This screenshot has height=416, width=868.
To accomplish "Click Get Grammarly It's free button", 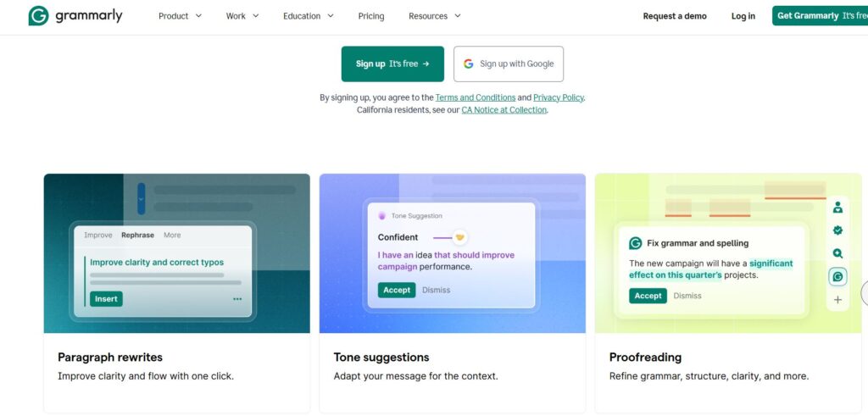I will [820, 16].
